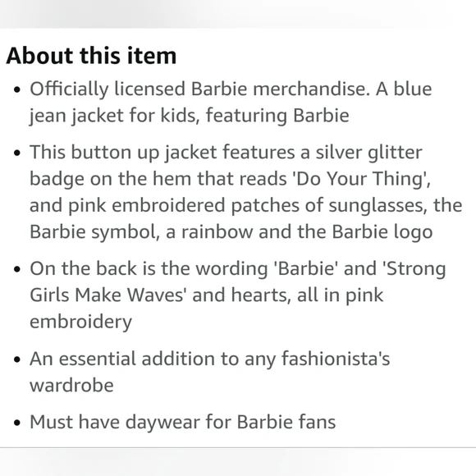476x476 pixels.
Task: Click the bullet before 'Officially licensed'
Action: coord(17,90)
